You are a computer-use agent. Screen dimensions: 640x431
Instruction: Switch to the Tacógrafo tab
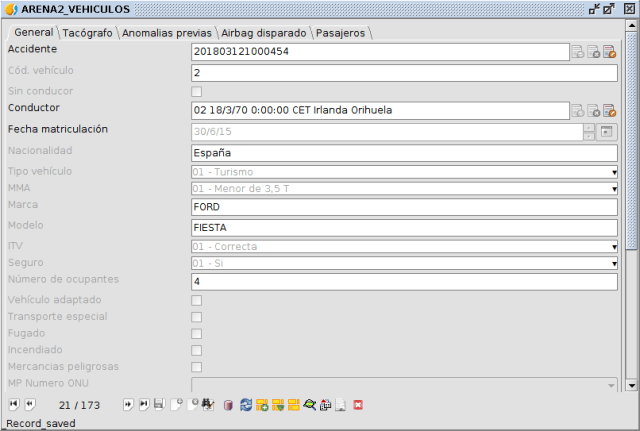[x=88, y=32]
